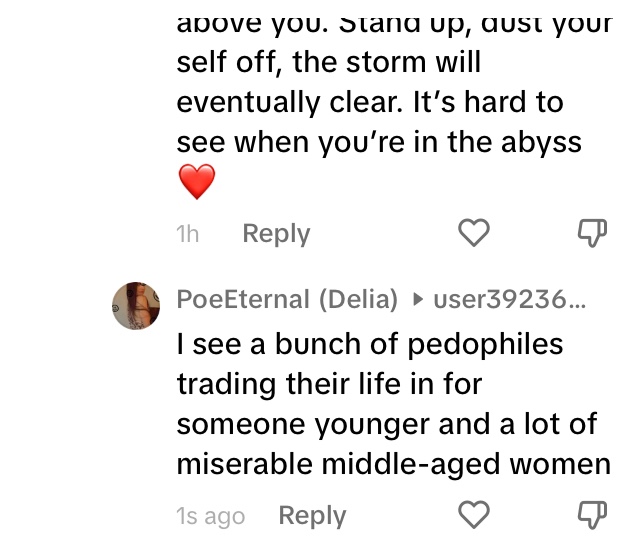Reply to PoeEternal's 1s ago comment
The image size is (640, 546).
point(312,516)
